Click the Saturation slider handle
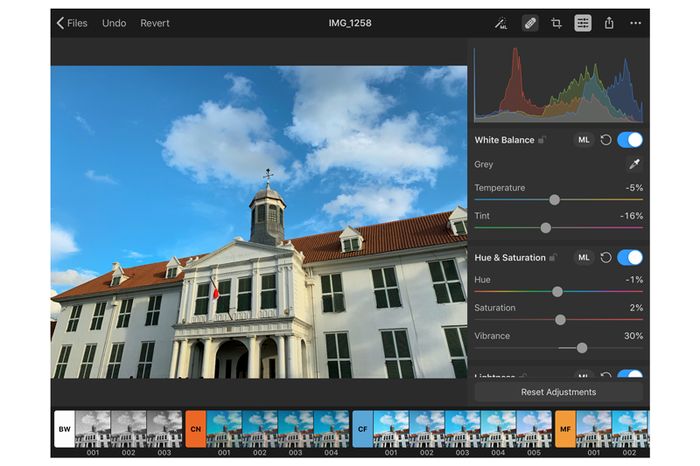The width and height of the screenshot is (700, 466). (x=560, y=320)
